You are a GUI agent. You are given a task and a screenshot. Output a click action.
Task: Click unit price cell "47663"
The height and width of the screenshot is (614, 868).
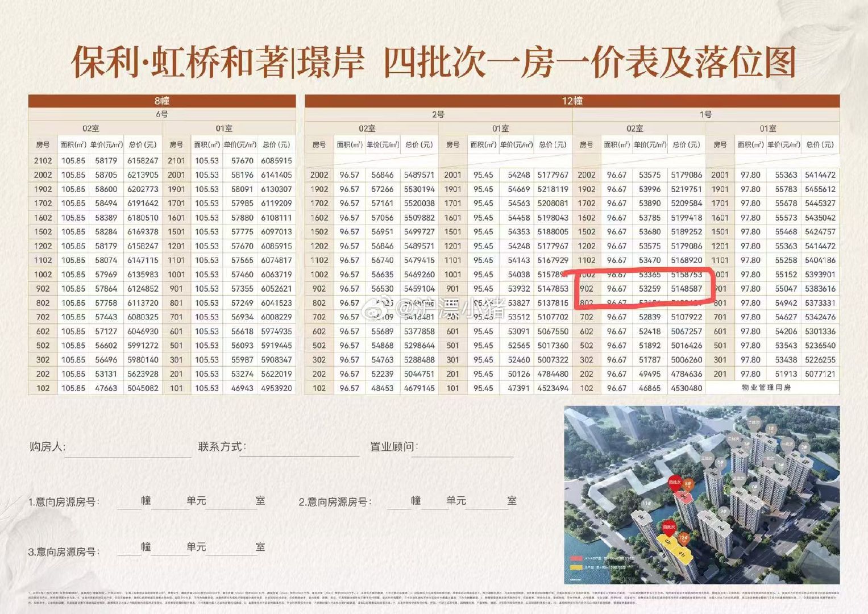tap(106, 388)
